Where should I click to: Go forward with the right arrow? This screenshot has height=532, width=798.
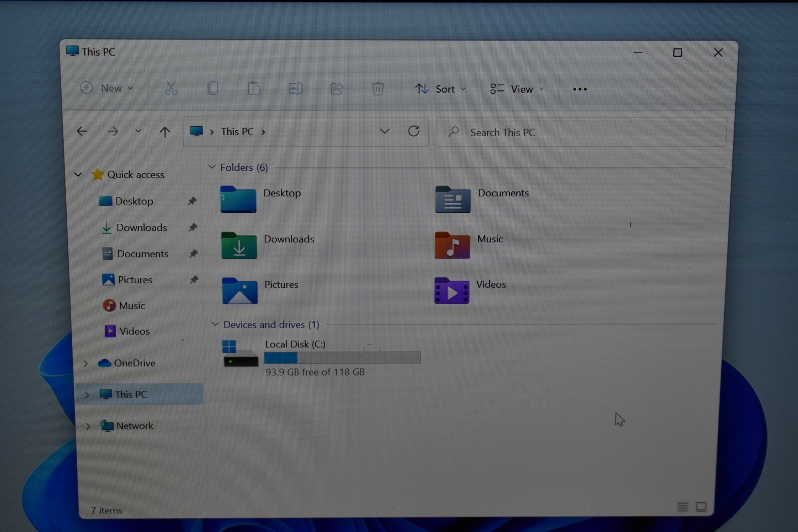[113, 131]
